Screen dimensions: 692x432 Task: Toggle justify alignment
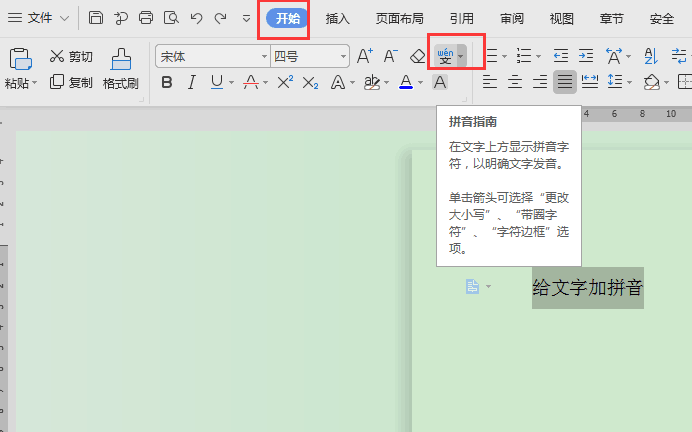pyautogui.click(x=565, y=82)
